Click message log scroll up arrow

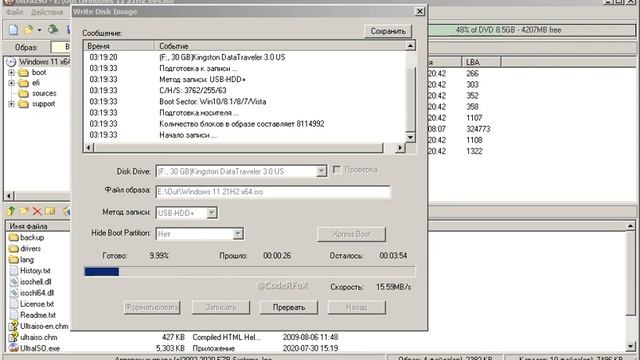pyautogui.click(x=411, y=46)
